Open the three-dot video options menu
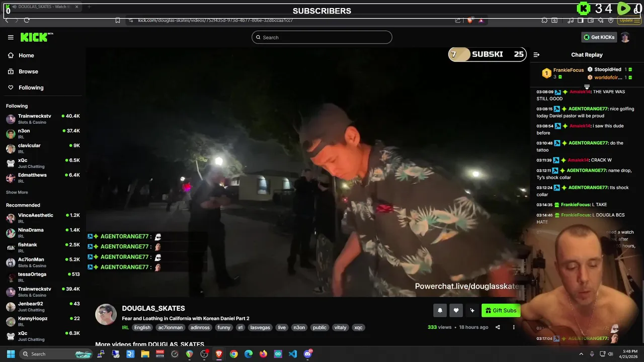This screenshot has width=644, height=362. coord(514,327)
